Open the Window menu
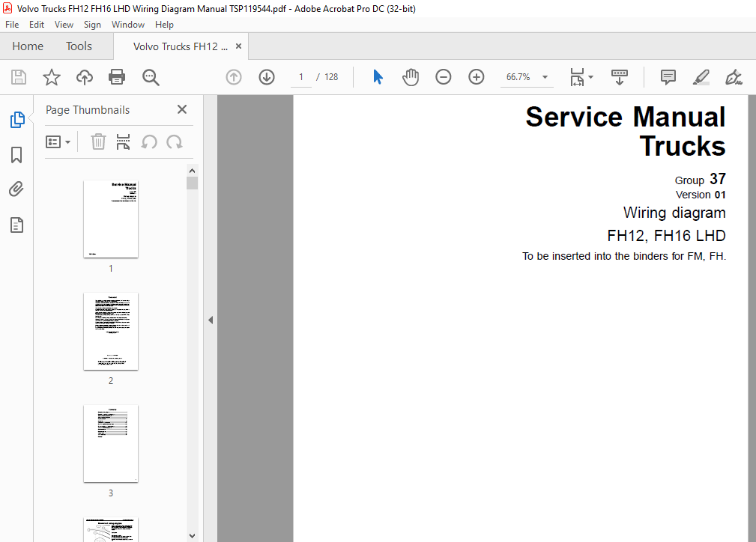 click(x=128, y=25)
